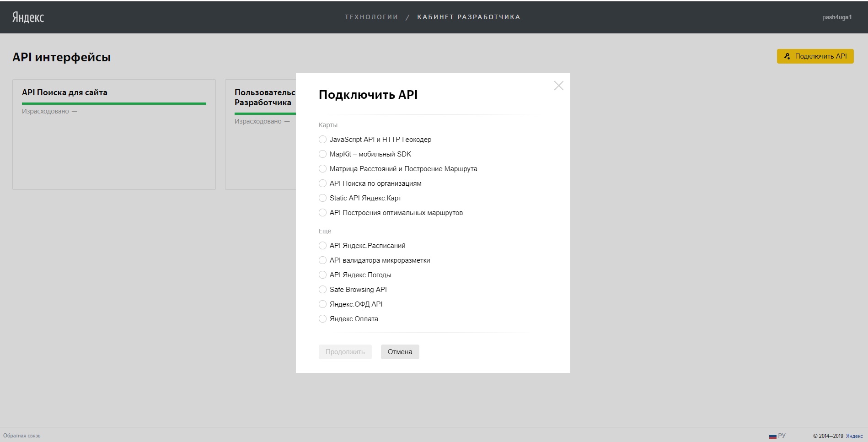Screen dimensions: 868x442
Task: Choose MapKit – мобильный SDK radio button
Action: coord(323,154)
